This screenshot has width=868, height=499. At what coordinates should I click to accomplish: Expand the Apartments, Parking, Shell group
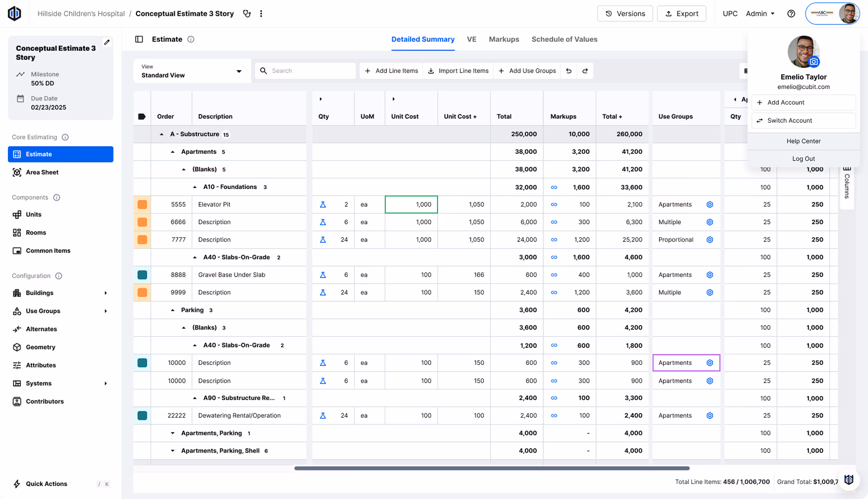173,451
